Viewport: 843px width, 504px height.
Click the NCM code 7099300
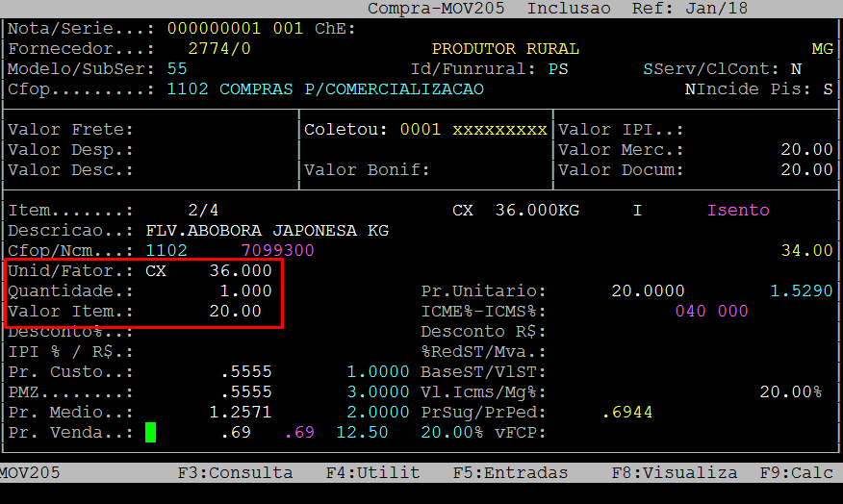(x=277, y=251)
